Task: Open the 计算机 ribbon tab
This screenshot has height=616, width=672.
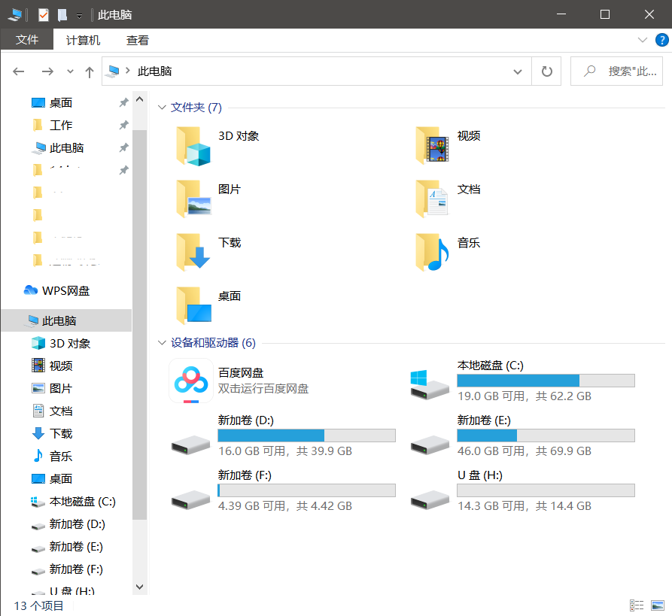Action: pos(83,41)
